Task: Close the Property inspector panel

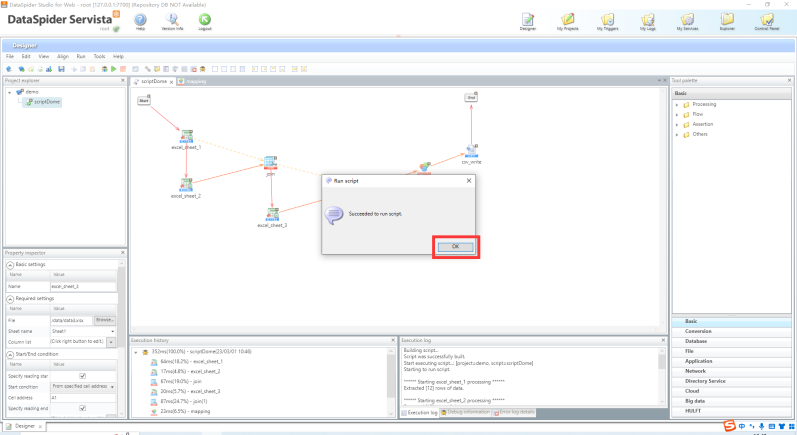Action: (122, 253)
